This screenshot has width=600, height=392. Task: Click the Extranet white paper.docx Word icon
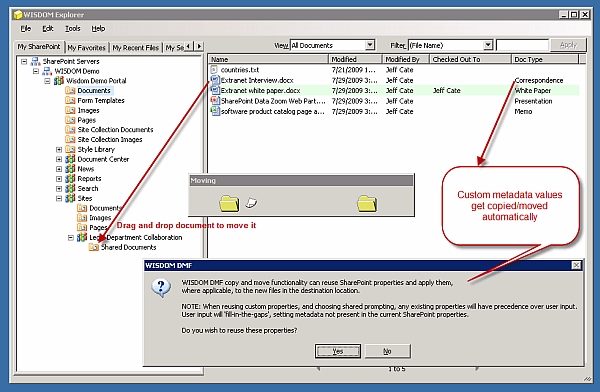[215, 90]
